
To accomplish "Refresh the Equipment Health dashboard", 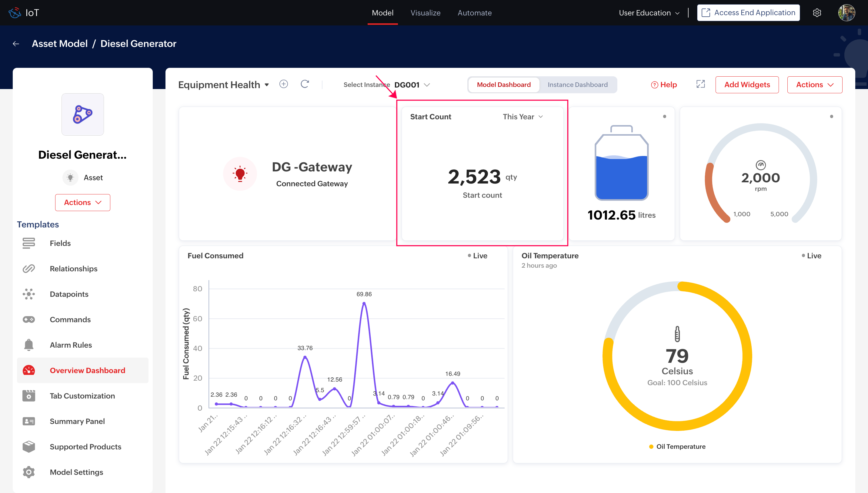I will point(305,84).
